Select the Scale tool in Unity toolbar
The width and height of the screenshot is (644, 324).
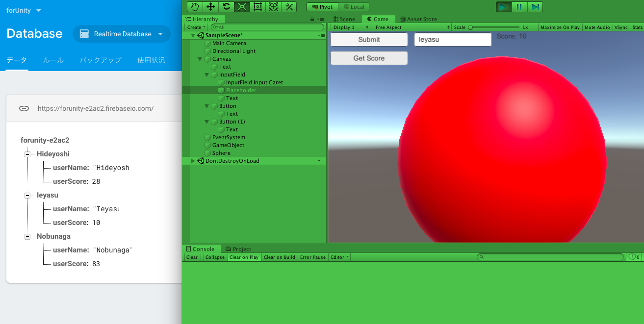click(x=242, y=6)
